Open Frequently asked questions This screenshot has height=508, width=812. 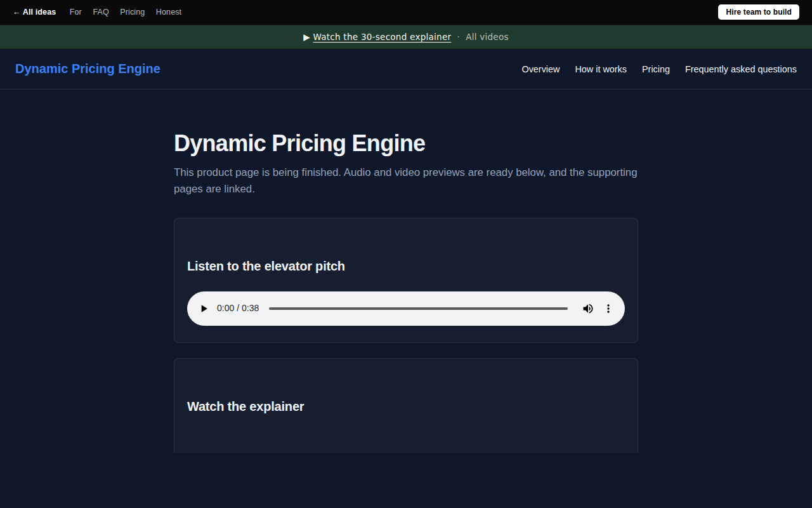point(741,69)
